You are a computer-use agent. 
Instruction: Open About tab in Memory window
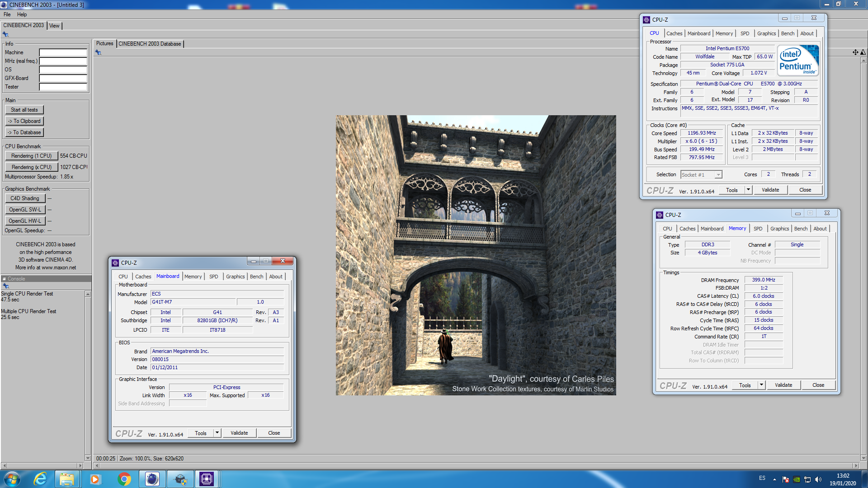click(820, 229)
